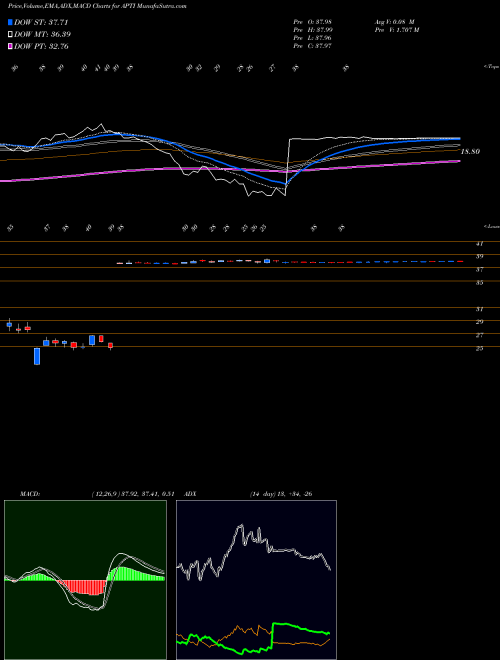
Task: Select the 'DOW PT: 32.76' legend text
Action: click(x=41, y=47)
